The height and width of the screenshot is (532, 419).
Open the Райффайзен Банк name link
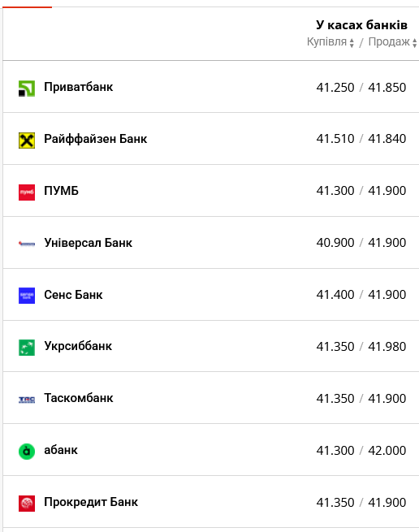pos(95,139)
